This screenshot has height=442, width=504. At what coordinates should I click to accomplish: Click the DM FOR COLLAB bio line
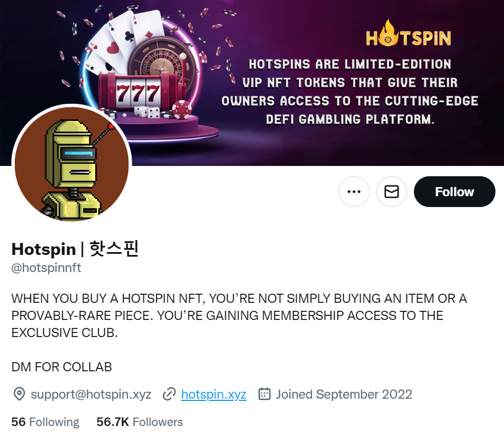62,367
